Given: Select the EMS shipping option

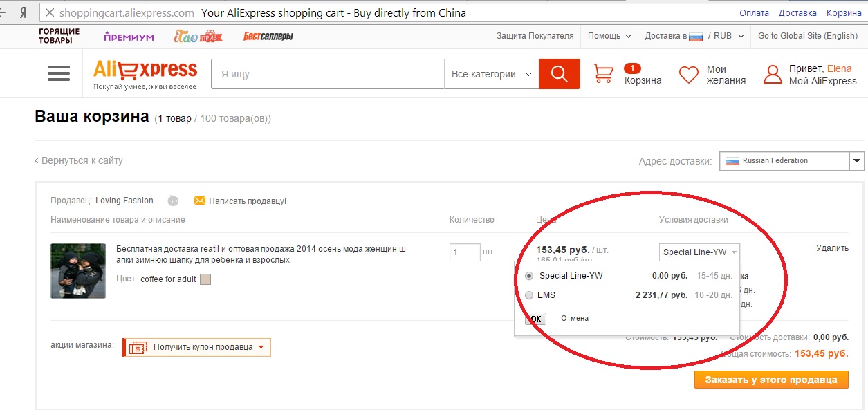Looking at the screenshot, I should pos(530,295).
